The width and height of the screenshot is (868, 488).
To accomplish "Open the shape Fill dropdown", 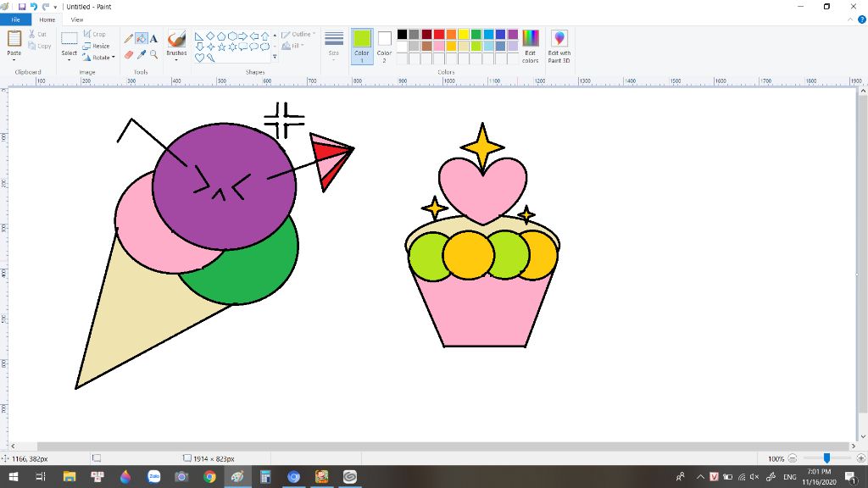I will [x=292, y=46].
